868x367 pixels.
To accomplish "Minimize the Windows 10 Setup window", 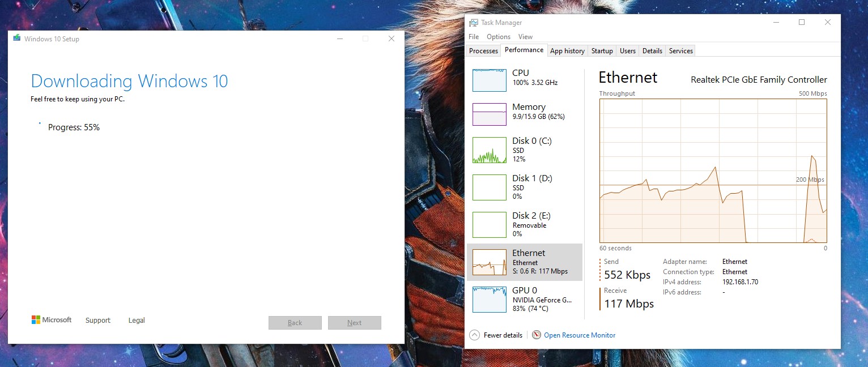I will click(x=339, y=39).
